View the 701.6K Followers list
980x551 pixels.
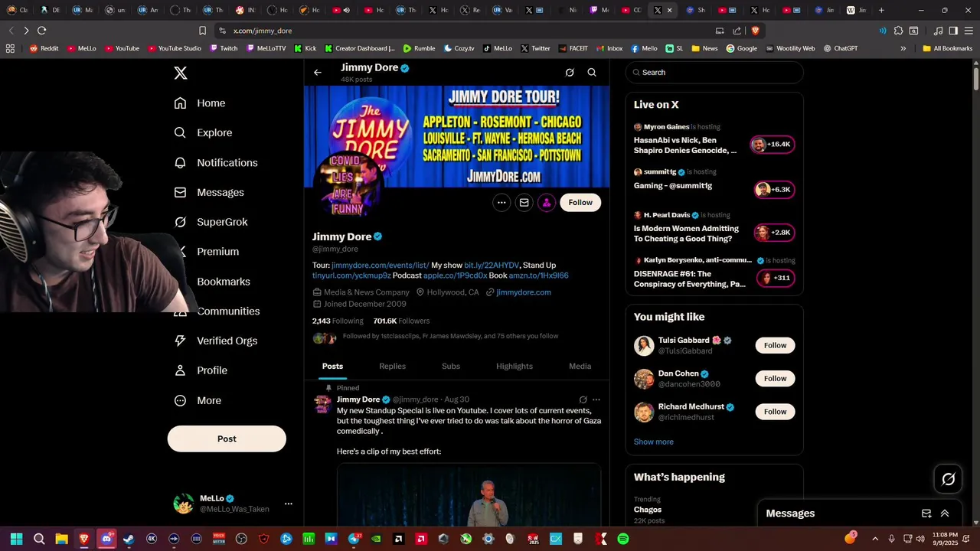click(x=401, y=321)
